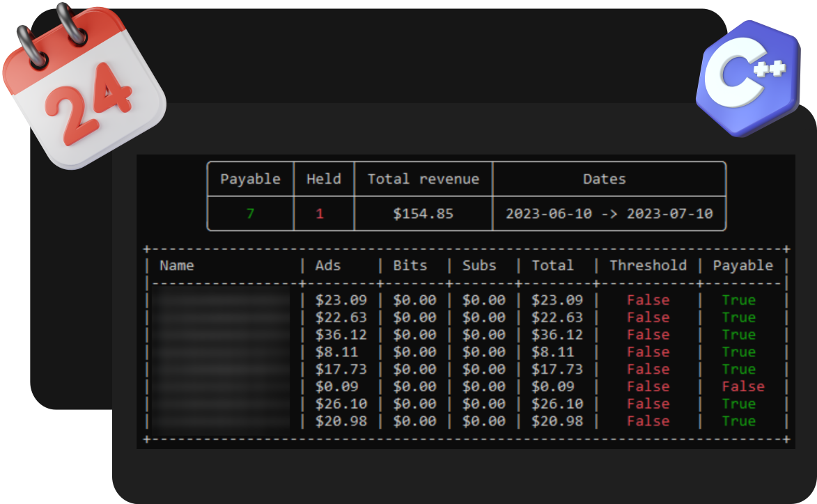Image resolution: width=817 pixels, height=504 pixels.
Task: Click the Ads header label
Action: 329,265
